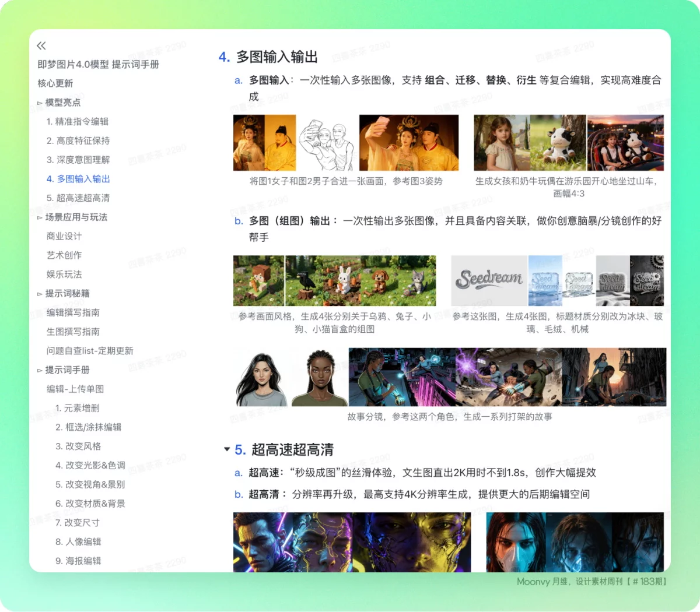Viewport: 700px width, 612px height.
Task: Open "1. 精准指令编辑" from the sidebar
Action: pyautogui.click(x=79, y=121)
